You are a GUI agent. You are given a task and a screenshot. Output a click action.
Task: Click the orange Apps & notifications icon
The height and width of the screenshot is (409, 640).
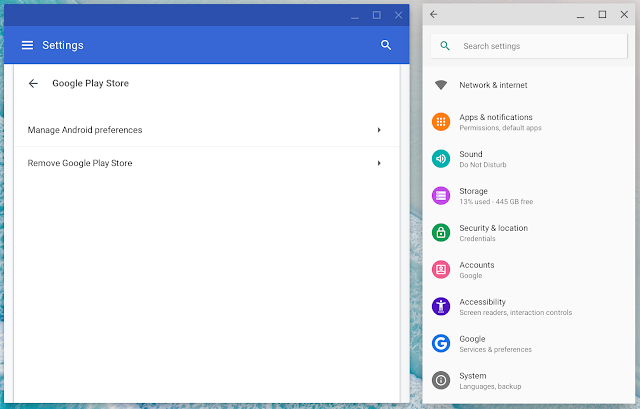441,122
